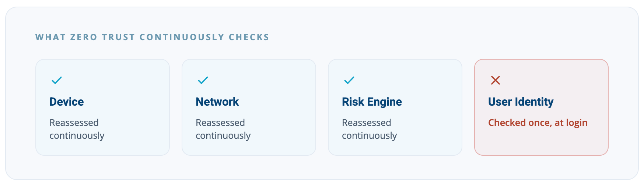644x187 pixels.
Task: Click the Network heading text
Action: coord(217,102)
